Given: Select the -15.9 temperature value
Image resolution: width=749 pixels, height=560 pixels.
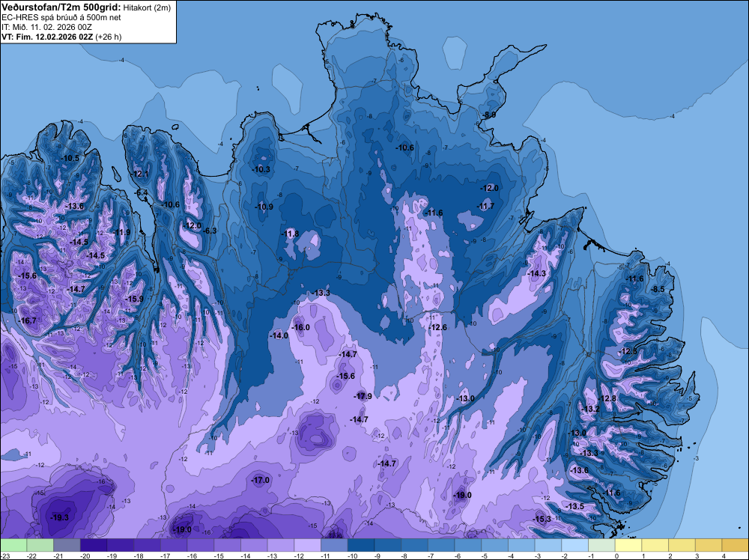Looking at the screenshot, I should 134,299.
